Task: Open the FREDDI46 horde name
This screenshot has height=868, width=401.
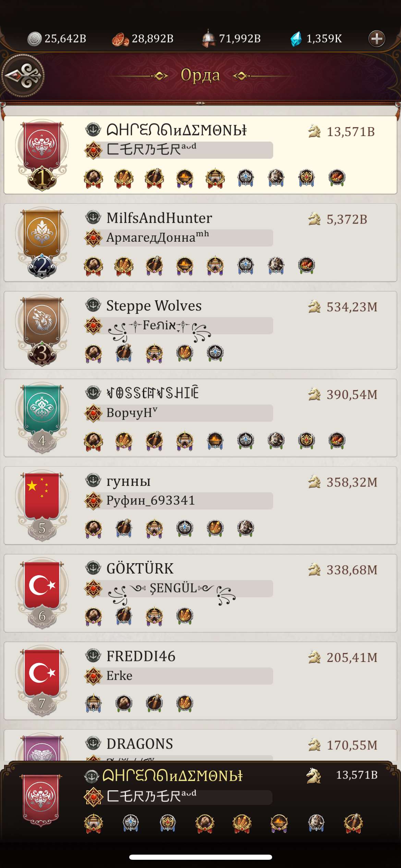Action: 141,656
